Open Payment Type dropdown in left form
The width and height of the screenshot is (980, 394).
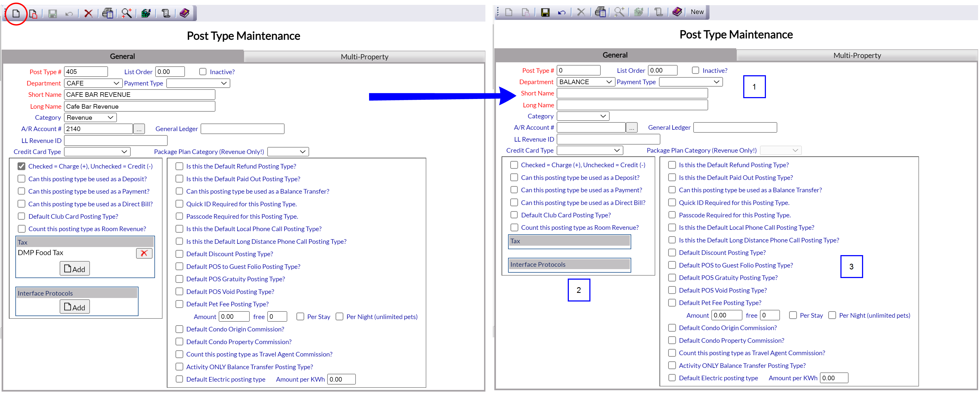(198, 83)
